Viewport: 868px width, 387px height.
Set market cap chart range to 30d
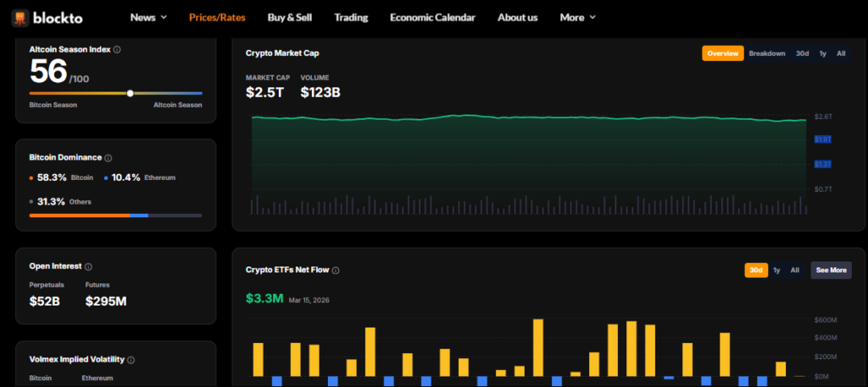tap(801, 53)
